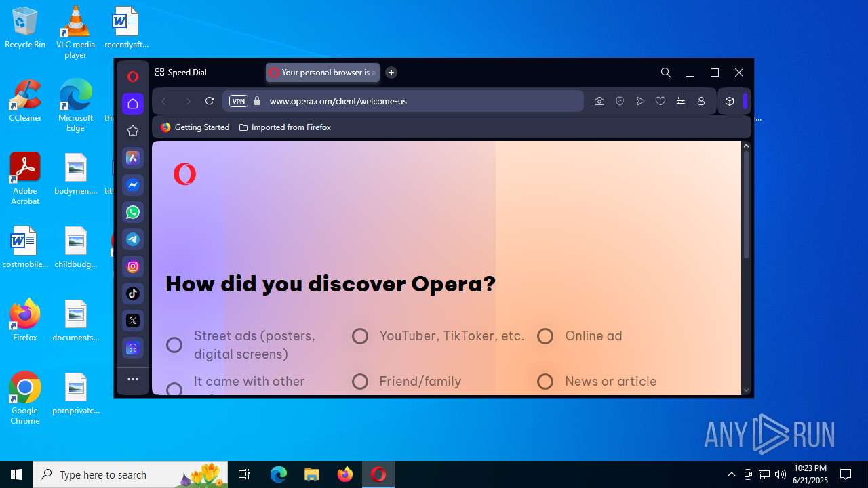Open TikTok in the sidebar
Viewport: 868px width, 488px height.
coord(133,293)
